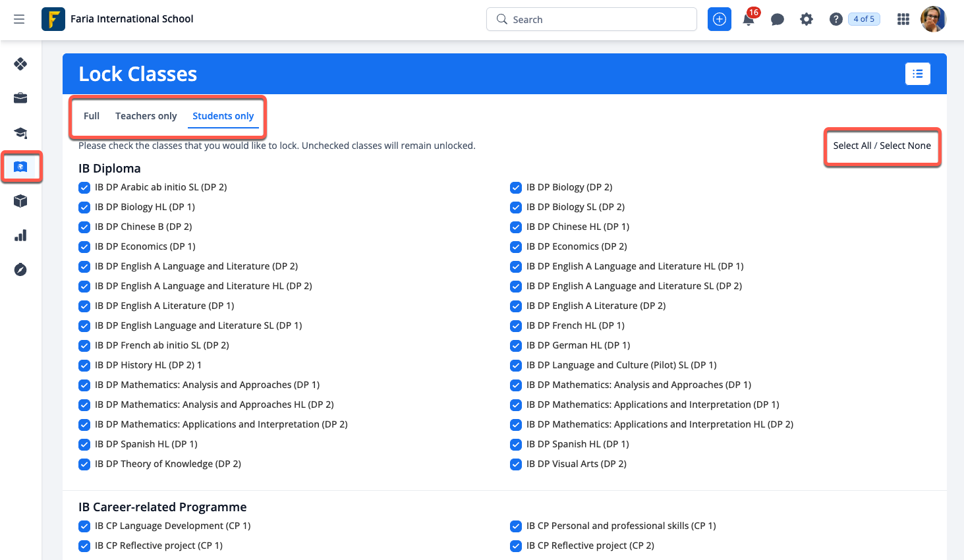Image resolution: width=964 pixels, height=560 pixels.
Task: Switch to the Full tab
Action: [x=92, y=116]
